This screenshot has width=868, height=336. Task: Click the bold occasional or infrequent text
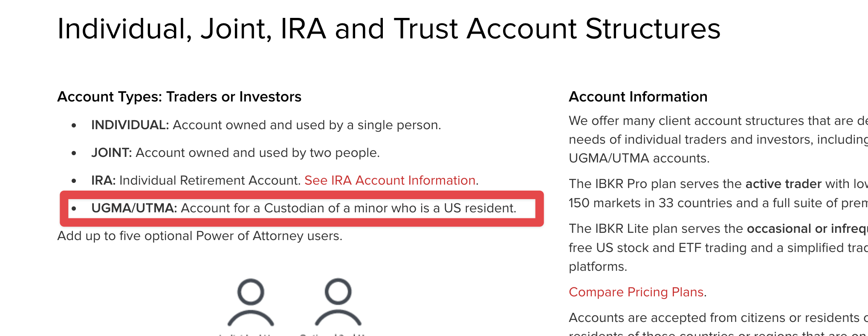point(807,229)
